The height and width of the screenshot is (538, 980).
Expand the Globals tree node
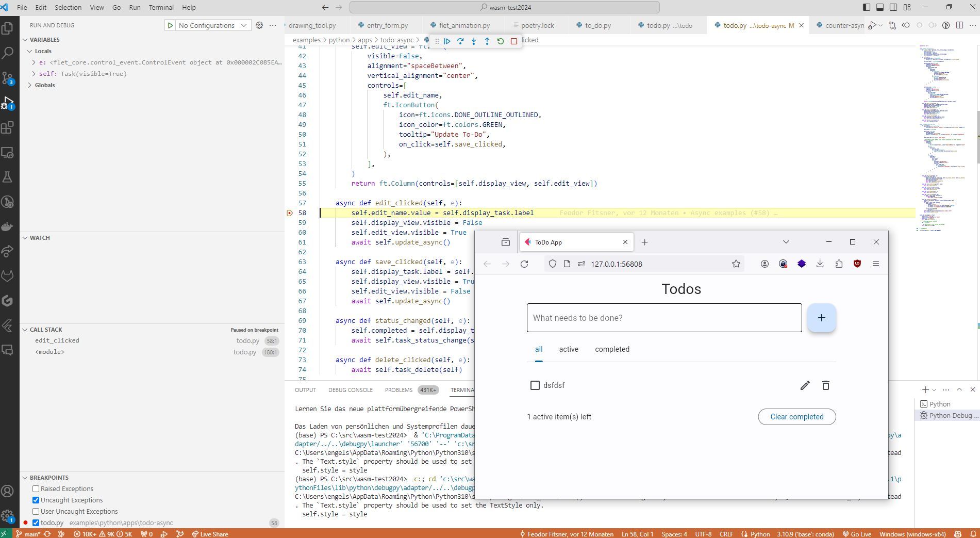(30, 85)
